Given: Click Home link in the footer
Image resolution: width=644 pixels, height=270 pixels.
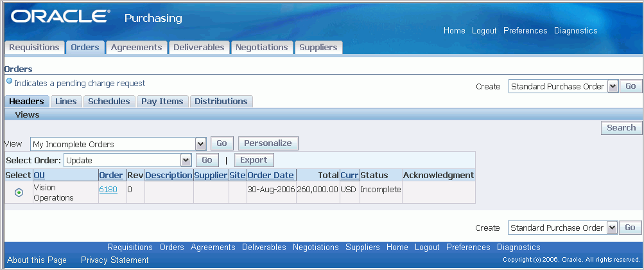Looking at the screenshot, I should (397, 248).
